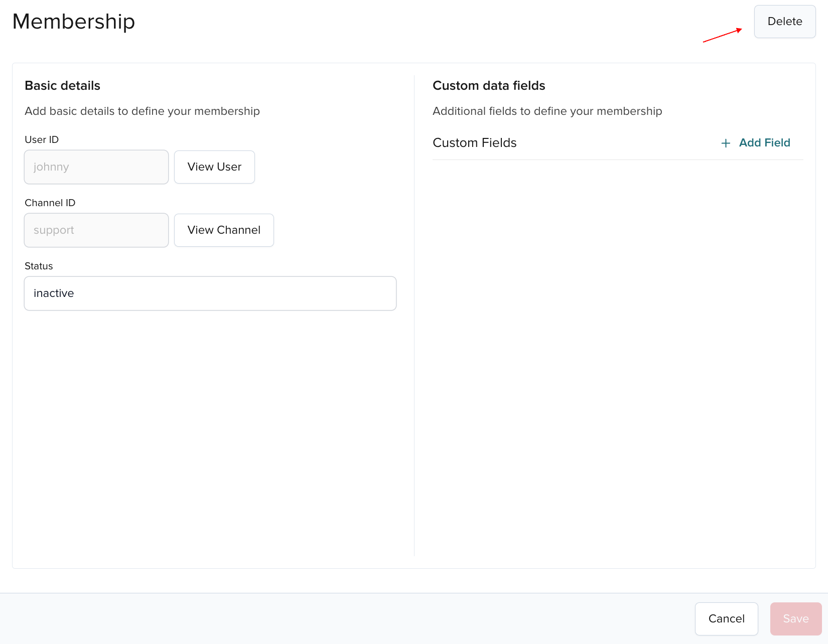Click the Channel ID input showing support
828x644 pixels.
pyautogui.click(x=96, y=230)
